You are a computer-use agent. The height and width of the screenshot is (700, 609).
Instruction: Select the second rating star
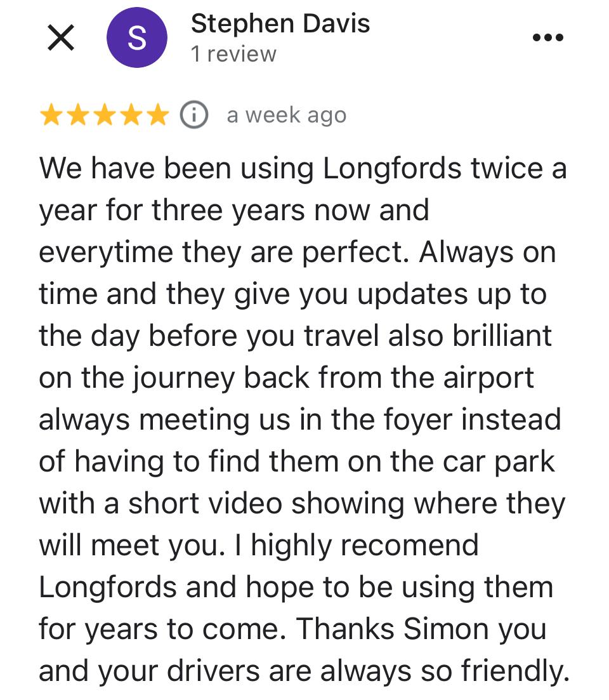(x=78, y=115)
